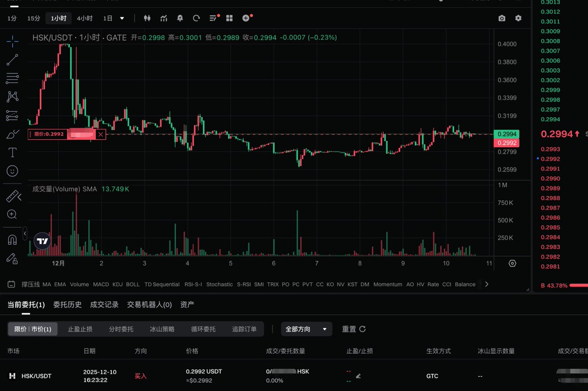Viewport: 588px width, 391px height.
Task: Toggle the TD Sequential indicator
Action: (x=162, y=285)
